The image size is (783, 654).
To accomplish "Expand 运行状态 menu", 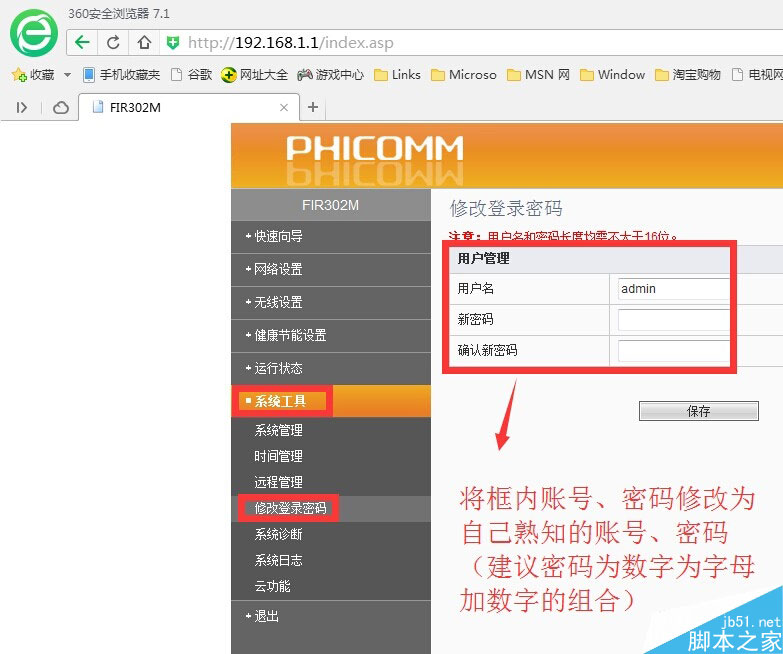I will [x=331, y=368].
